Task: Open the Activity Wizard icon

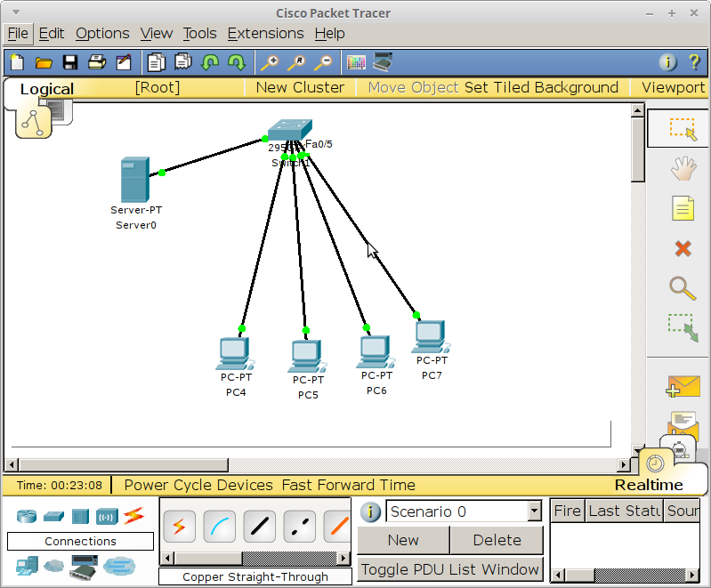Action: coord(124,62)
